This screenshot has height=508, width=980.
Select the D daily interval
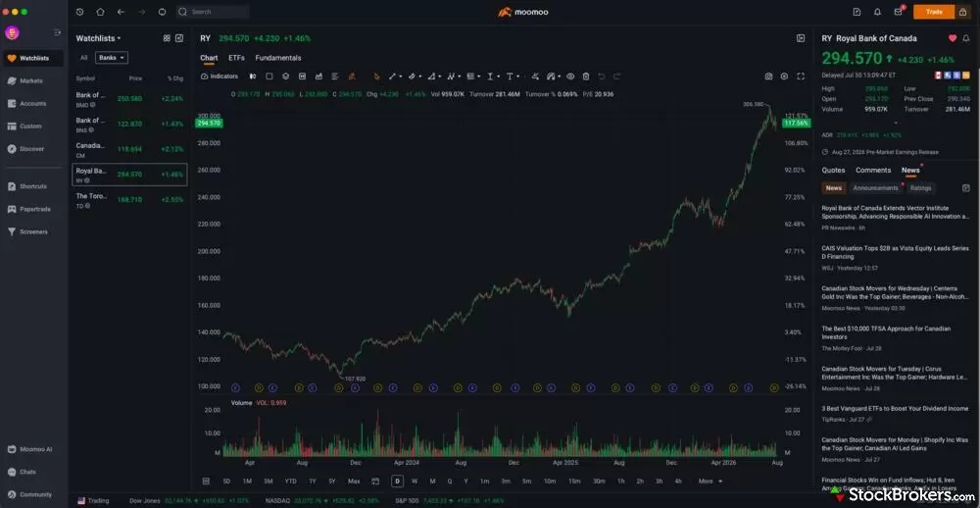pos(397,482)
